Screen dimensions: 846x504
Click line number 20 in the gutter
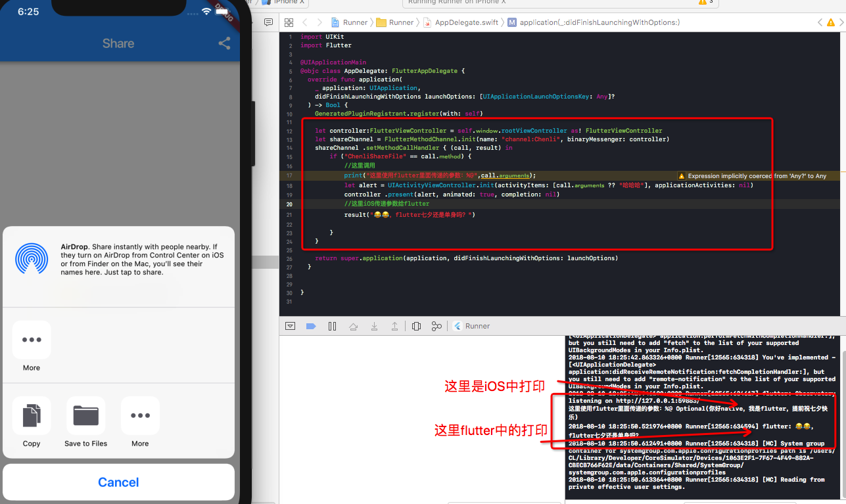(x=289, y=204)
